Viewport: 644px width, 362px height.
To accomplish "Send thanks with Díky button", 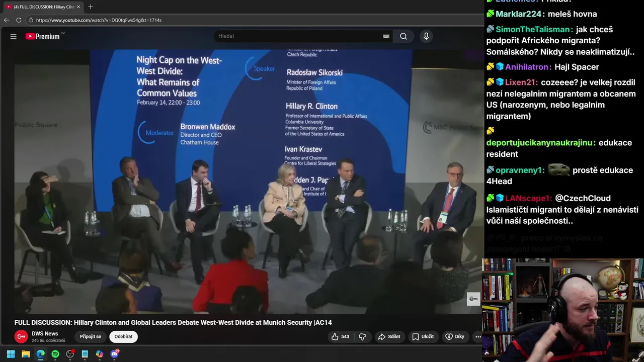I will pos(455,337).
